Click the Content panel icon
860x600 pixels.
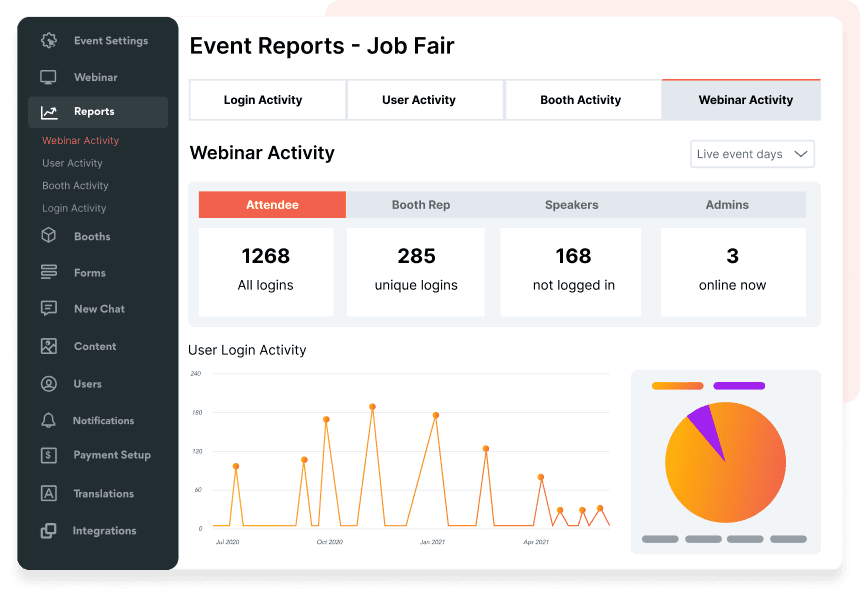click(x=48, y=346)
